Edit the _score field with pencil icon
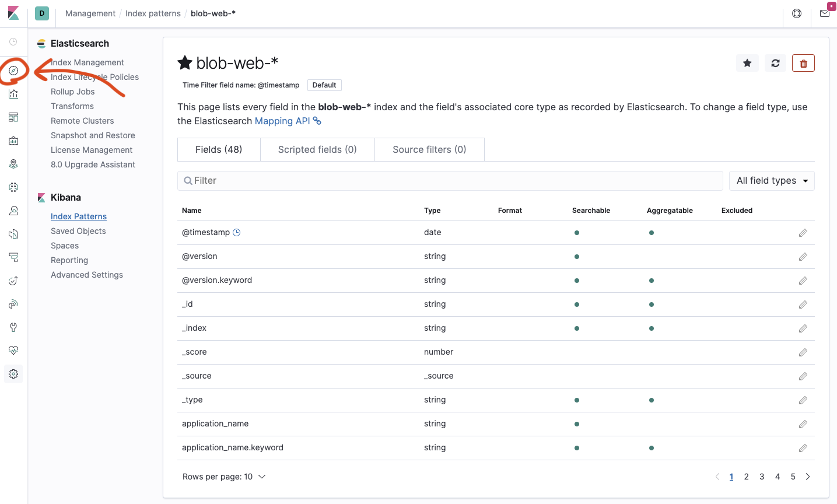837x504 pixels. click(803, 352)
